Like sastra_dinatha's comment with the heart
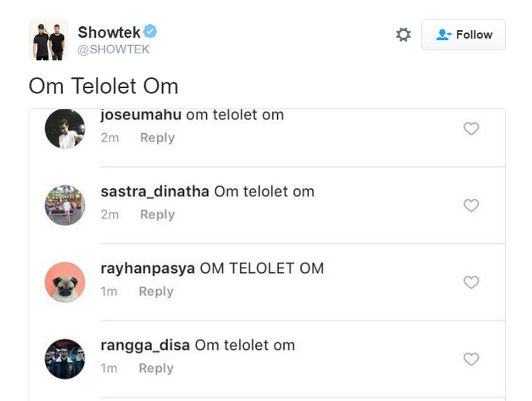 pos(471,205)
